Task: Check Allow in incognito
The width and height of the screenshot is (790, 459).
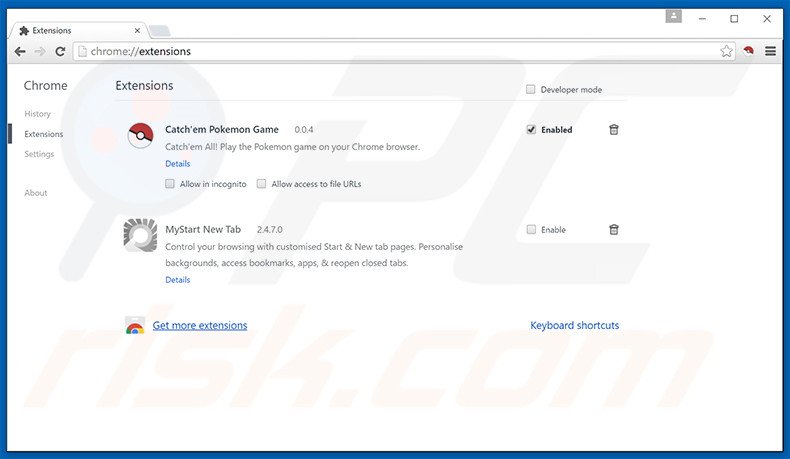Action: 171,184
